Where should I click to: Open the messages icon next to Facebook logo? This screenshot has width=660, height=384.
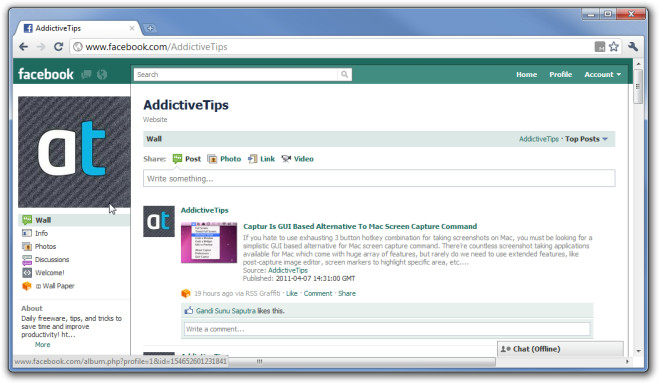(x=87, y=75)
